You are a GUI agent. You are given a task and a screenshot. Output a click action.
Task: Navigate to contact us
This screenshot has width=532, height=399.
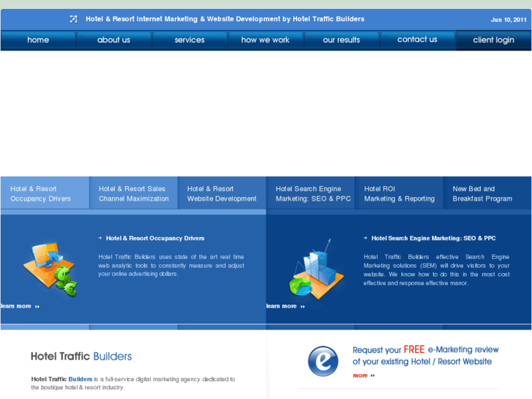tap(417, 40)
